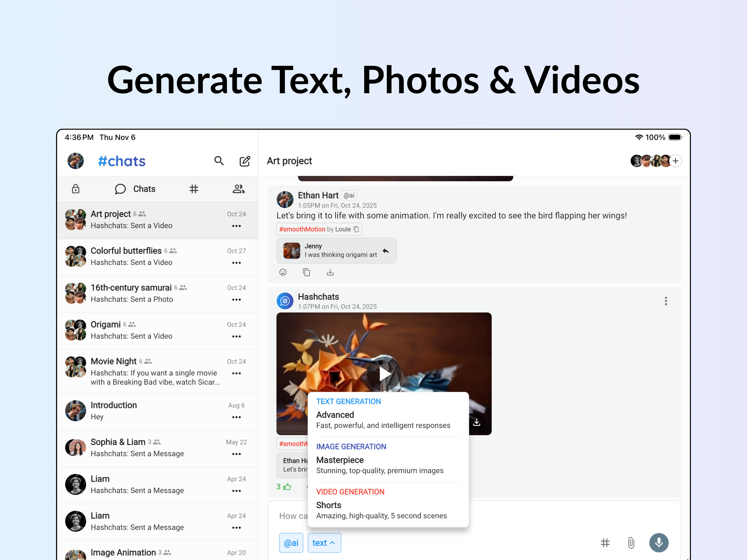
Task: Collapse the text mode dropdown
Action: (x=324, y=543)
